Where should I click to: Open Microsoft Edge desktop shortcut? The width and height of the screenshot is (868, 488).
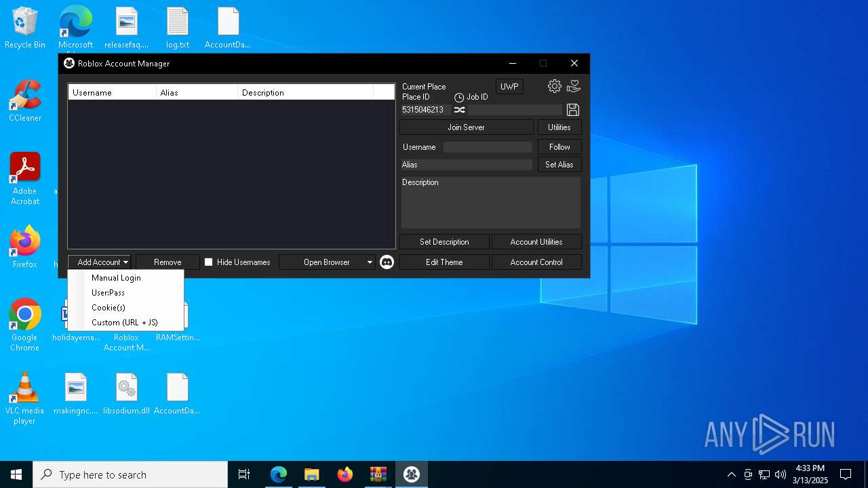click(75, 28)
